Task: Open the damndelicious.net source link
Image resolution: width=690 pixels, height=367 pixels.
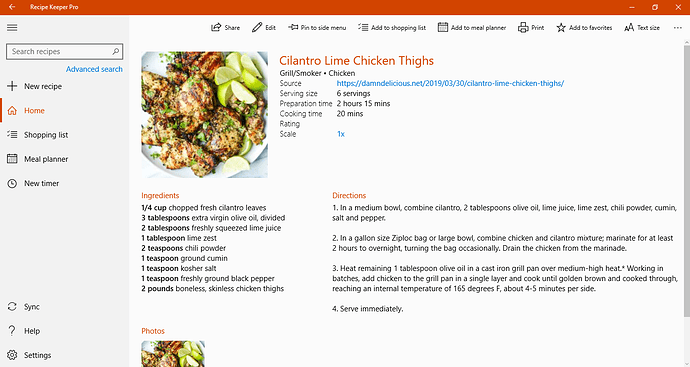Action: [450, 83]
